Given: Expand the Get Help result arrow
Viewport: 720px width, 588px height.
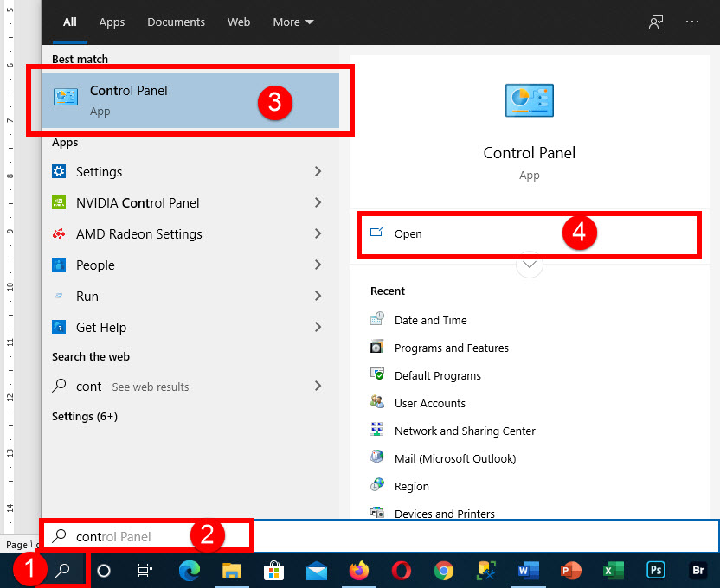Looking at the screenshot, I should 318,328.
